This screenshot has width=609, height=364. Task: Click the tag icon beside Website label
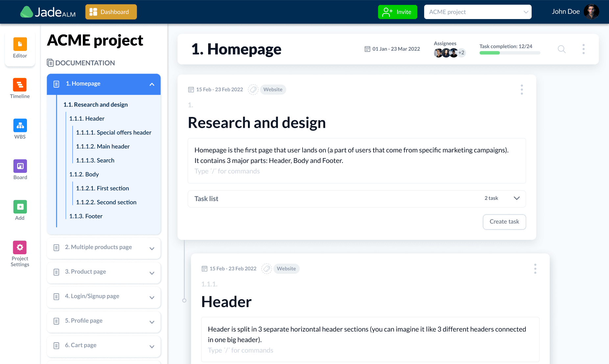coord(253,90)
